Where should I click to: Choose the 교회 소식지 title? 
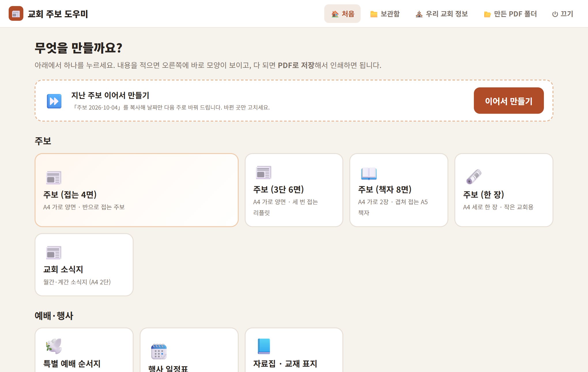pos(63,269)
